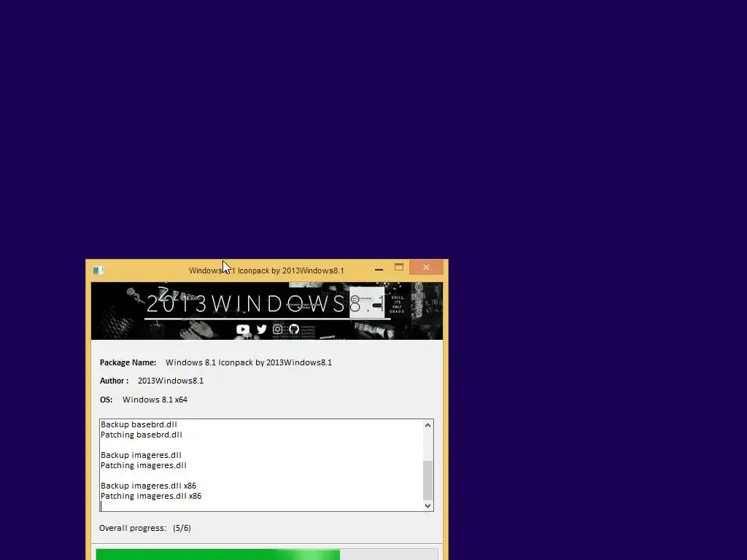Click the OS value 'Windows 8.1 x64'
Screen dimensions: 747x560
point(155,400)
